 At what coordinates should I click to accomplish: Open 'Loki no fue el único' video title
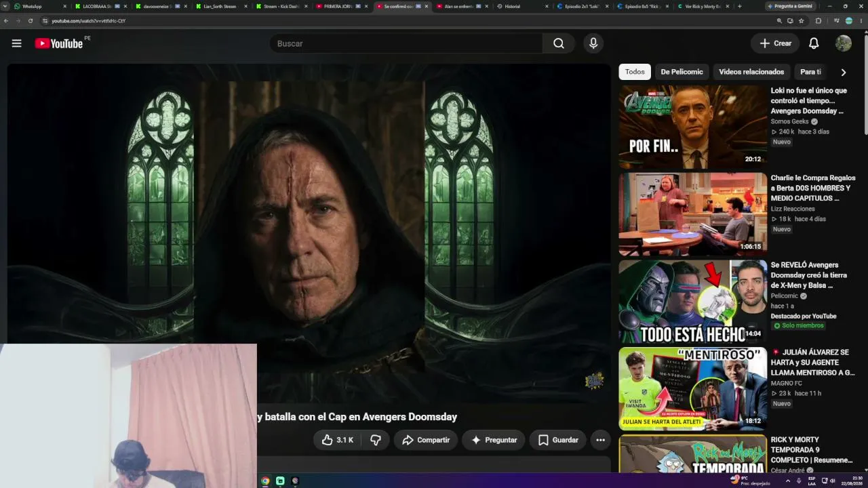point(809,100)
